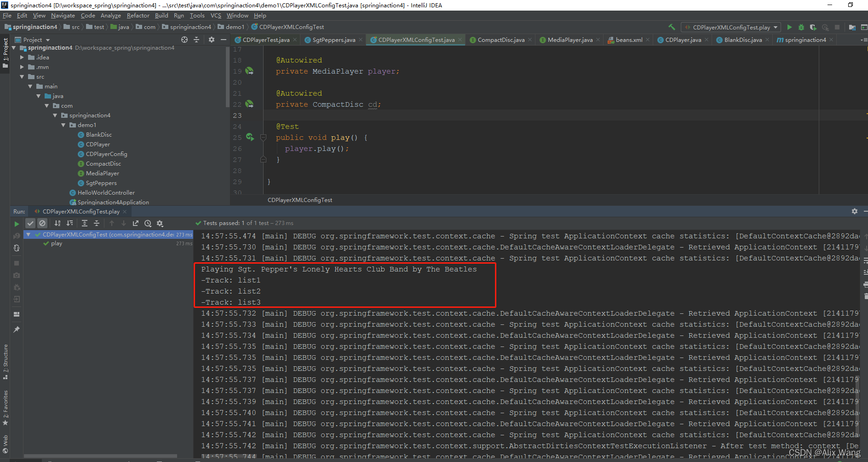Close CDPlayerXMLConfigTest.play run tab

(125, 212)
